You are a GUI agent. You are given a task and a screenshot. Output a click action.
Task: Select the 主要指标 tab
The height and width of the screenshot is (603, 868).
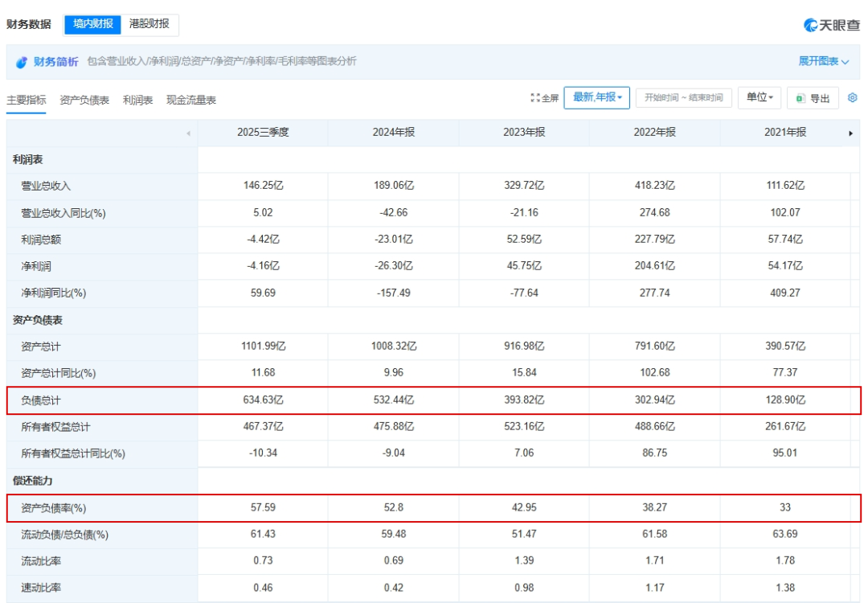(27, 100)
